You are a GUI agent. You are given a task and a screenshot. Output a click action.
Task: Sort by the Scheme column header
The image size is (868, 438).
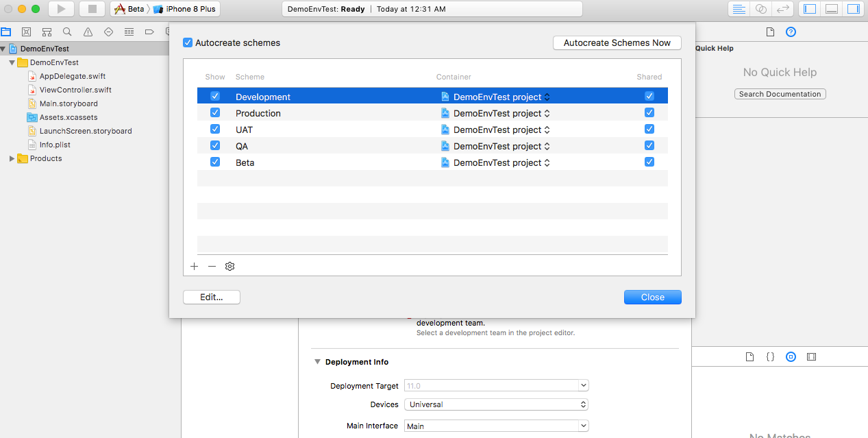click(250, 77)
